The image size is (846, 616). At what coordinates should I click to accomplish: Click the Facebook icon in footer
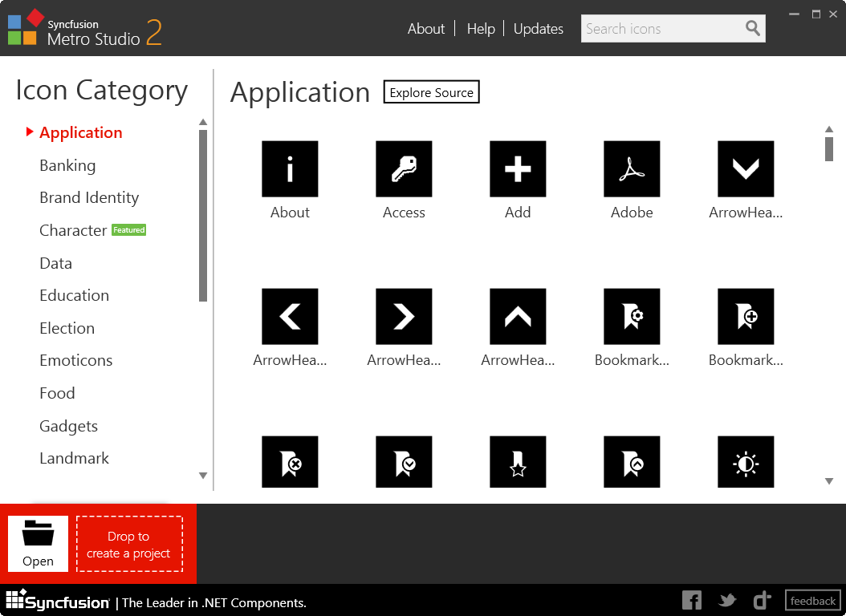(x=692, y=600)
